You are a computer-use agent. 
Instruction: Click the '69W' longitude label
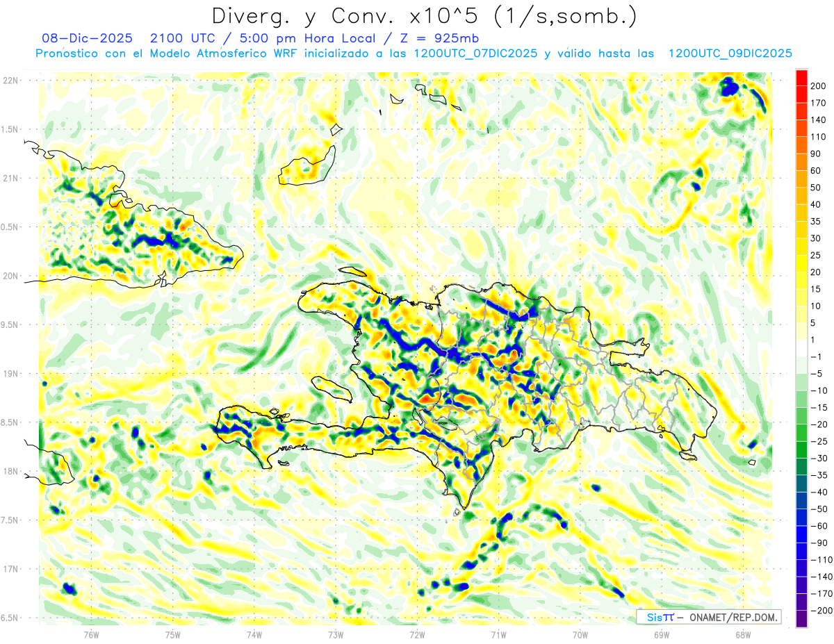click(x=662, y=634)
